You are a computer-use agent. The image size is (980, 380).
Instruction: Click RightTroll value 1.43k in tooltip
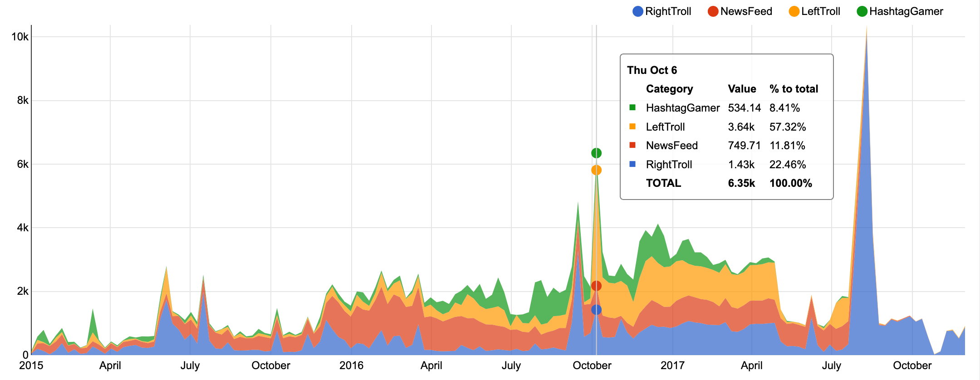(x=741, y=165)
